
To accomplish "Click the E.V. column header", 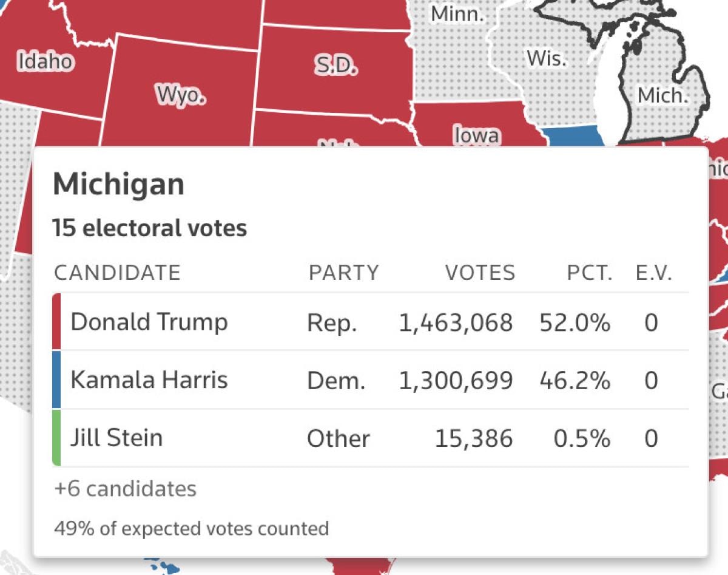I will click(654, 273).
